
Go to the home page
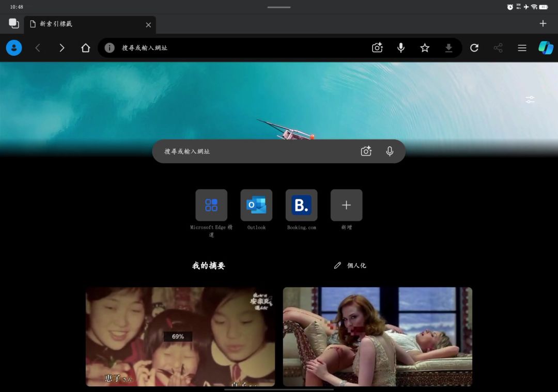86,48
